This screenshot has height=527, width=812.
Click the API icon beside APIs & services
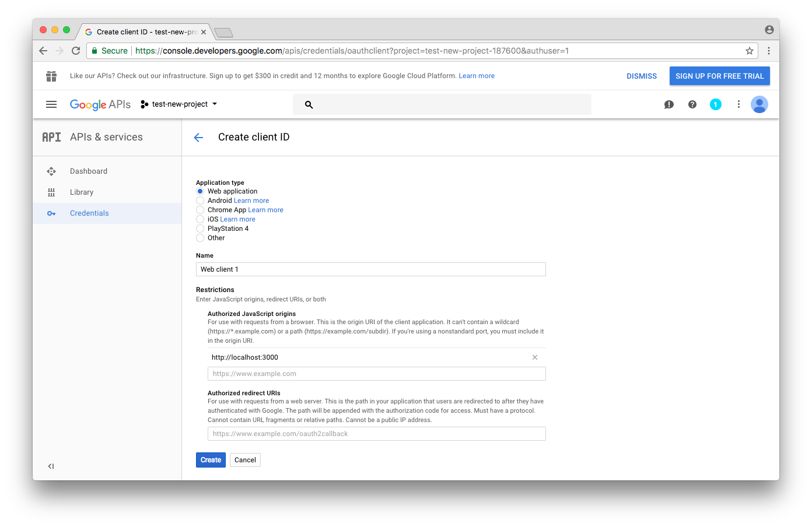[51, 137]
